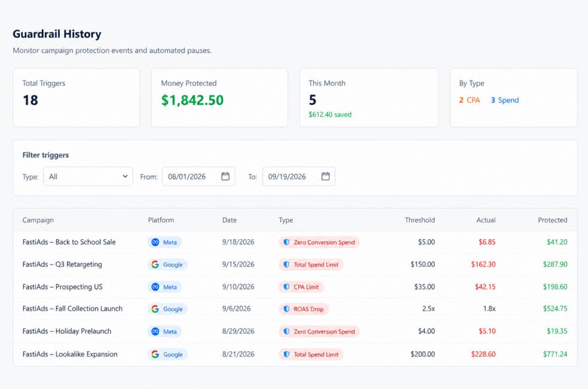
Task: Click the To date input field
Action: point(299,176)
